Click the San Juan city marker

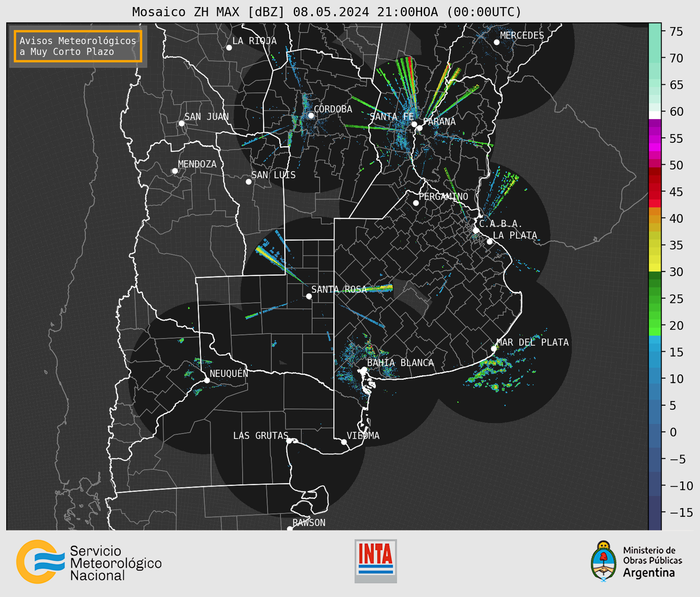coord(181,123)
